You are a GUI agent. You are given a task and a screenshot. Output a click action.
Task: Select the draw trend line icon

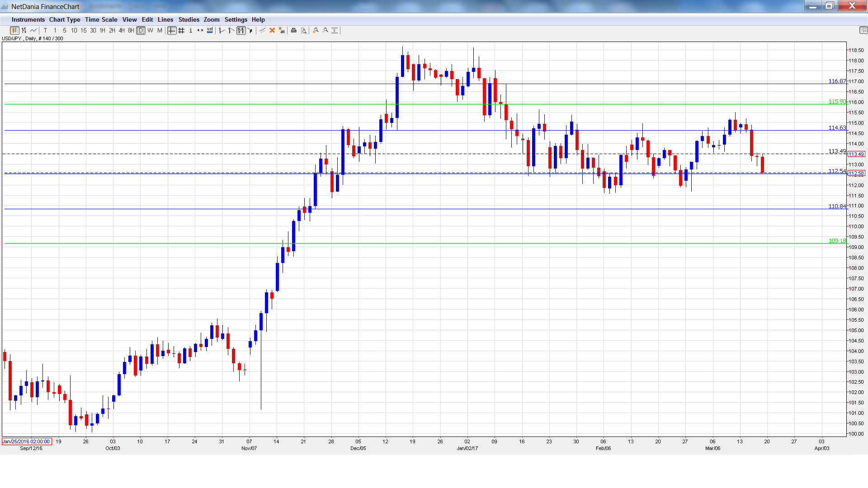click(x=262, y=30)
